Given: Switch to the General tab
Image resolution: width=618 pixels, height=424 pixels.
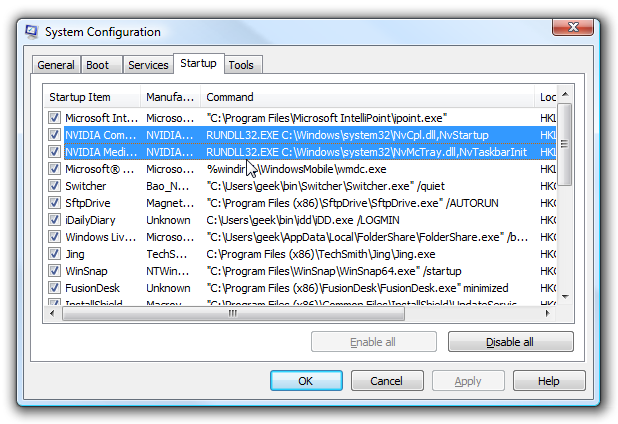Looking at the screenshot, I should click(x=56, y=65).
